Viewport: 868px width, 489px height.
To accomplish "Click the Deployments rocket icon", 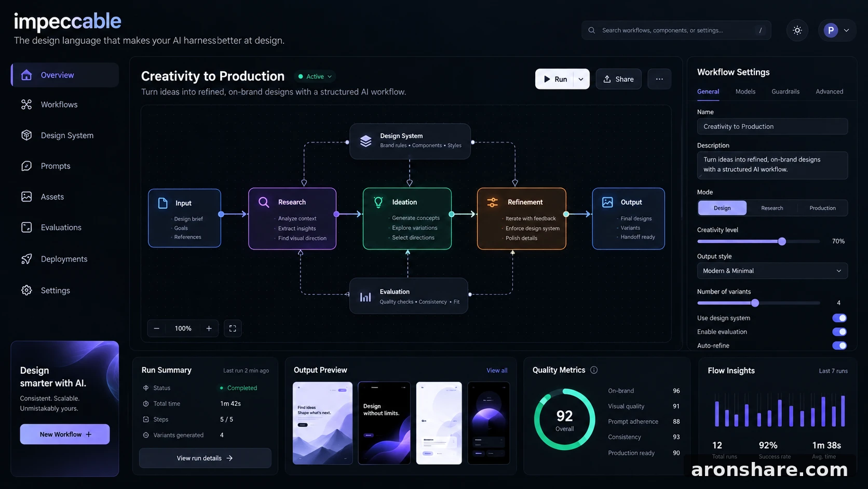I will (x=26, y=259).
